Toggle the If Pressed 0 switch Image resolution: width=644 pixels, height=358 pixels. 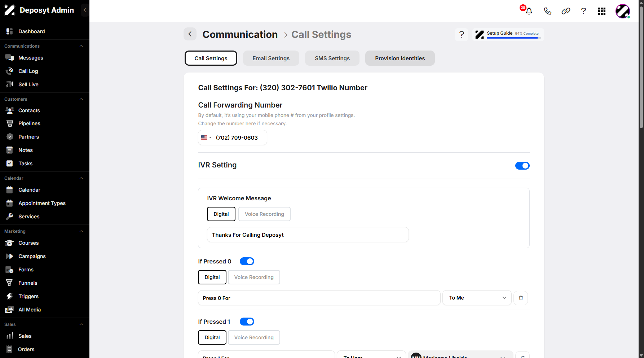247,261
